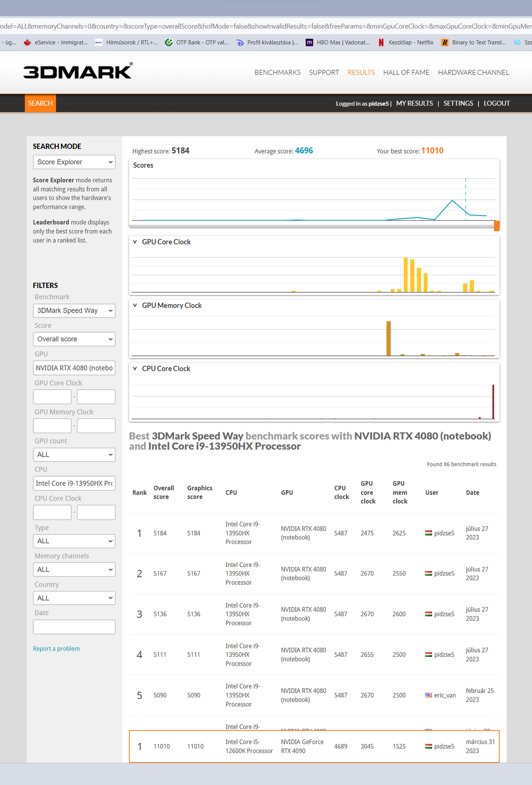This screenshot has height=785, width=532.
Task: Collapse the CPU Core Clock chart
Action: click(135, 369)
